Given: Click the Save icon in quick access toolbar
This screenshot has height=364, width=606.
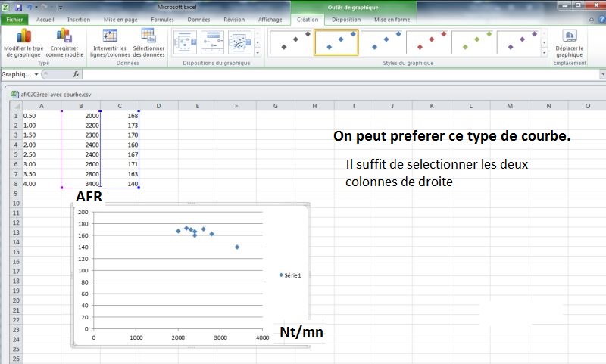Looking at the screenshot, I should click(18, 7).
